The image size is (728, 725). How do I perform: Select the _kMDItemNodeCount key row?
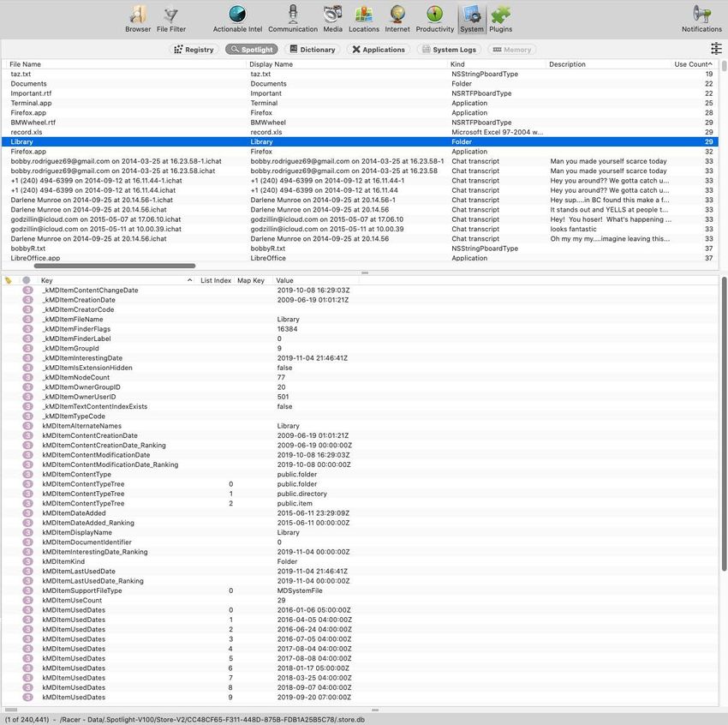click(360, 377)
